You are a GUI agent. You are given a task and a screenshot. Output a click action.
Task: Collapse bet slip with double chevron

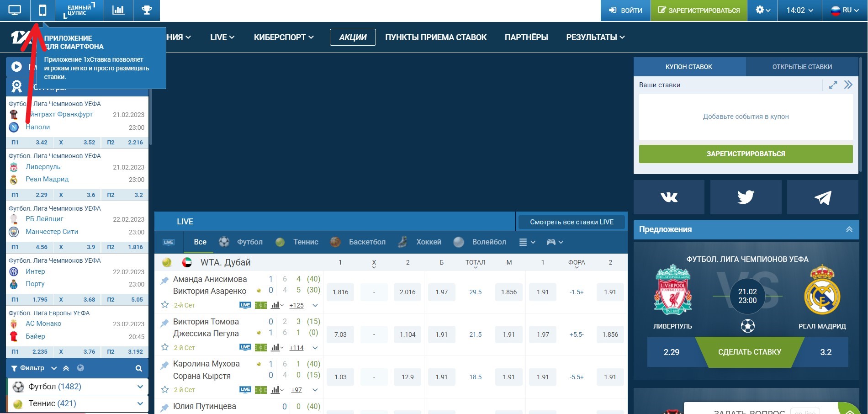848,85
